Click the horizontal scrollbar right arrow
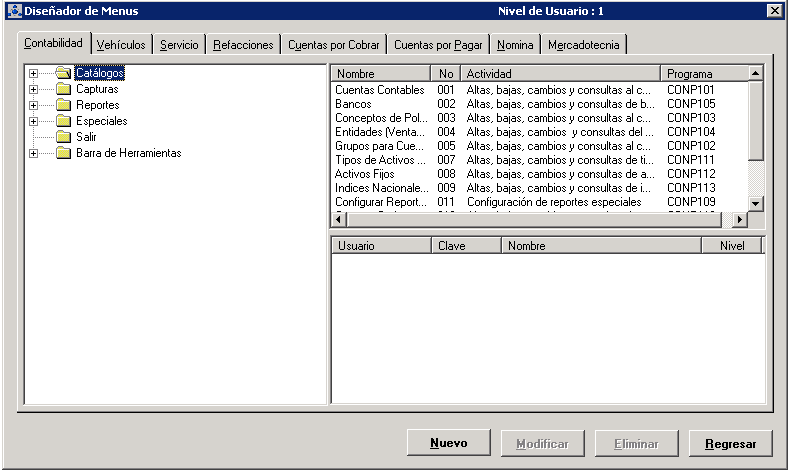 [x=740, y=219]
